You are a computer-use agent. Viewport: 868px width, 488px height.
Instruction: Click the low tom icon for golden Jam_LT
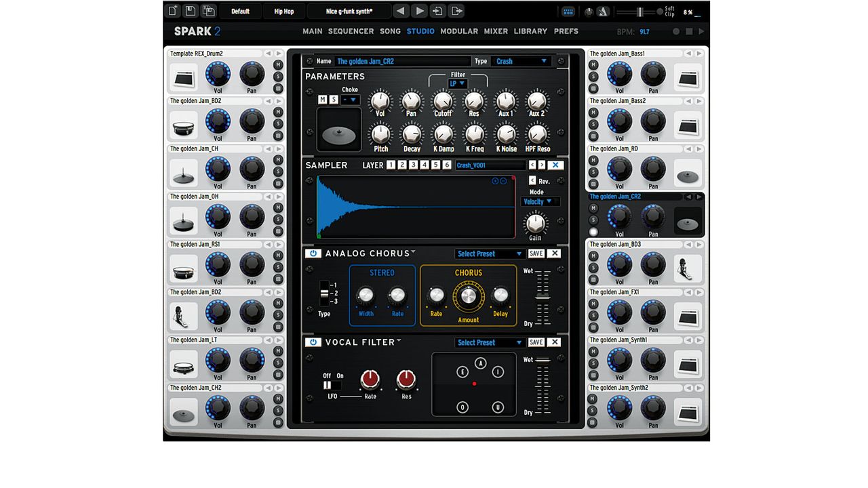tap(184, 364)
